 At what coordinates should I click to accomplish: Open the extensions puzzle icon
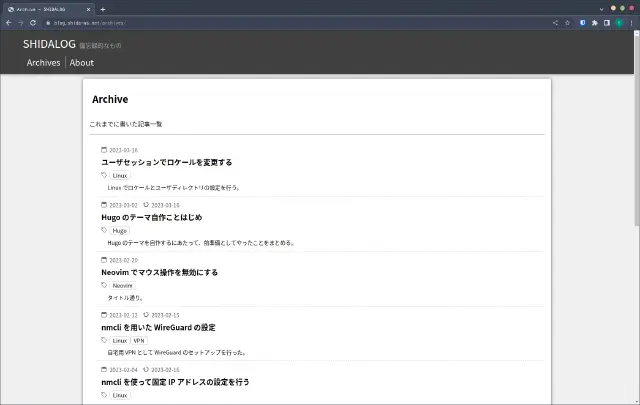(595, 23)
